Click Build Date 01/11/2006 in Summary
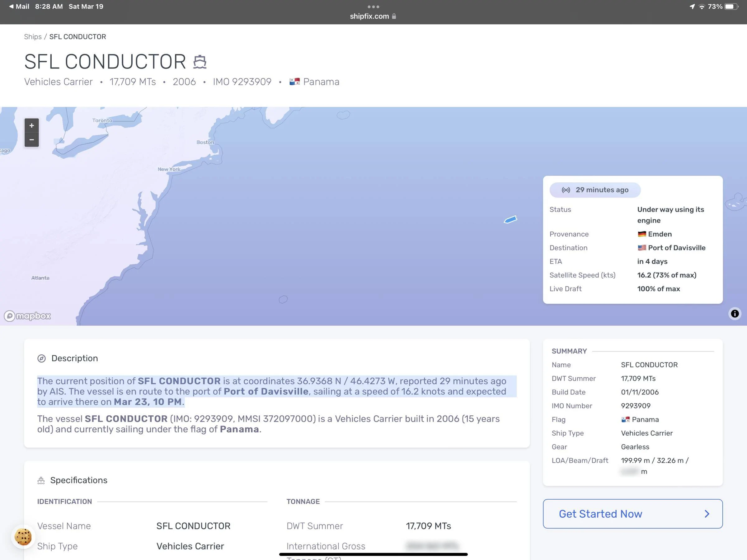 [x=640, y=392]
